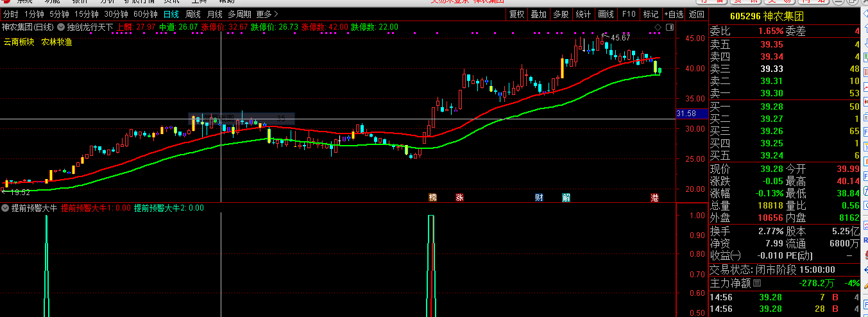The height and width of the screenshot is (317, 868).
Task: Click the 中道: 26.07 indicator value
Action: pyautogui.click(x=178, y=28)
